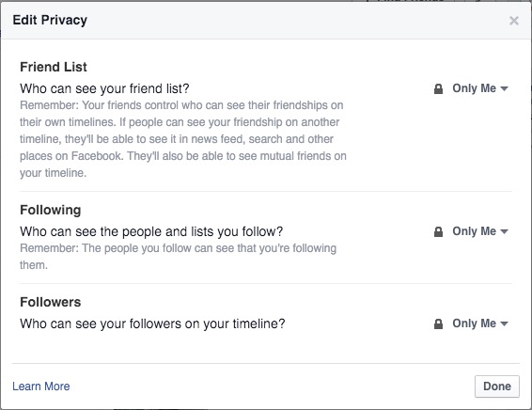Click 'Who can see your followers on your timeline?'
Screen dimensions: 532x410
(x=152, y=323)
